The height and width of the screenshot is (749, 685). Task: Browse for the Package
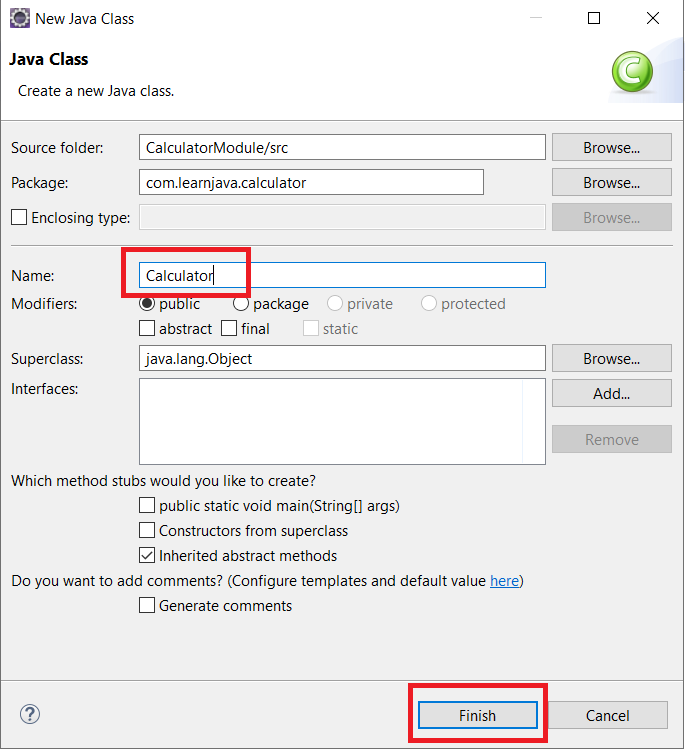point(611,183)
